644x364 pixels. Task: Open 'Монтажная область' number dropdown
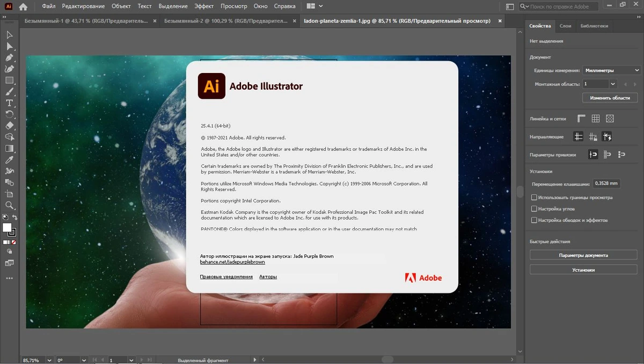pyautogui.click(x=613, y=84)
